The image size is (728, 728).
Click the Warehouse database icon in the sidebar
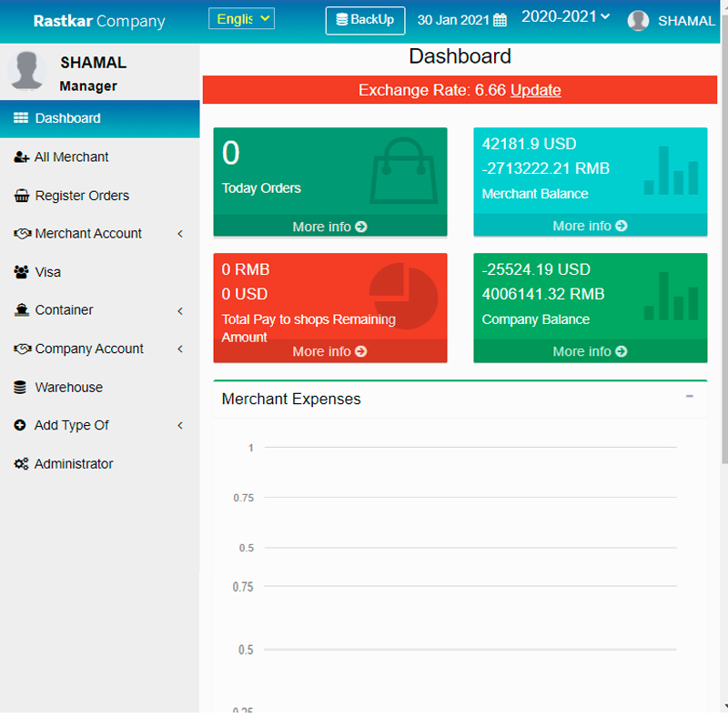pos(20,388)
